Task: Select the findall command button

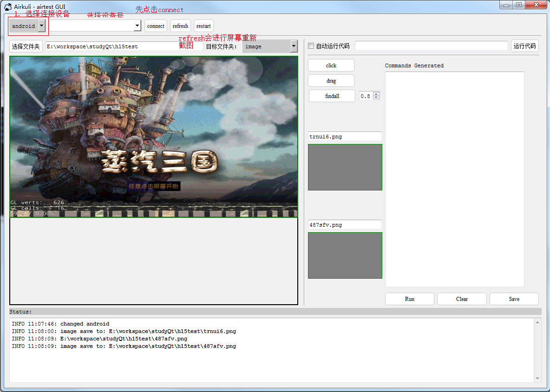Action: coord(332,96)
